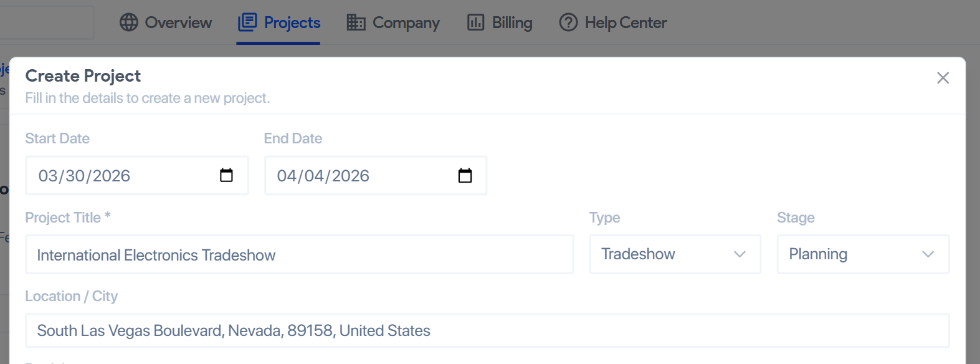The height and width of the screenshot is (364, 980).
Task: Switch to the Overview tab
Action: [178, 22]
